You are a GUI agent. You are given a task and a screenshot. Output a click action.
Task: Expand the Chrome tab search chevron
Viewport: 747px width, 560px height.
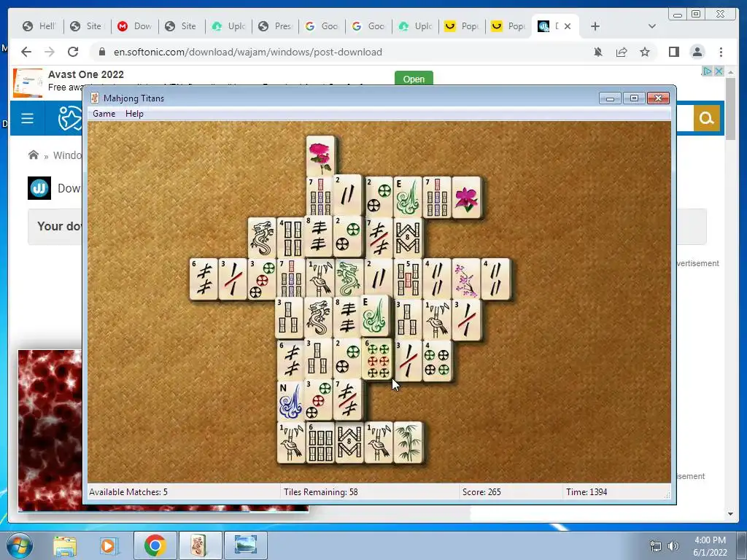click(x=652, y=26)
